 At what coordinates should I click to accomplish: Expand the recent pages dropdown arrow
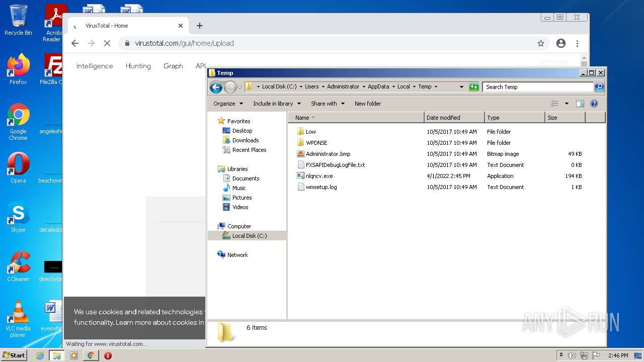pos(239,87)
